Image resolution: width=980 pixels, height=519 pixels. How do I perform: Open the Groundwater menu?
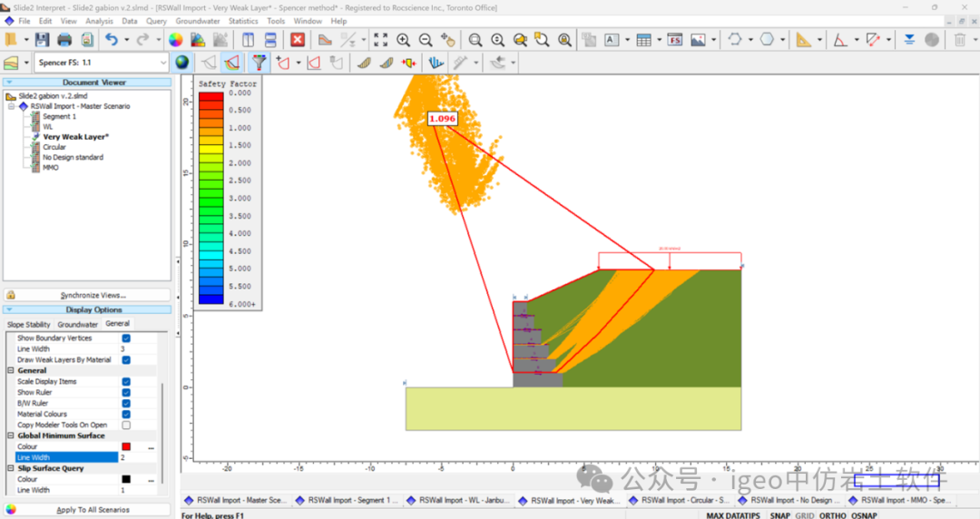[198, 21]
